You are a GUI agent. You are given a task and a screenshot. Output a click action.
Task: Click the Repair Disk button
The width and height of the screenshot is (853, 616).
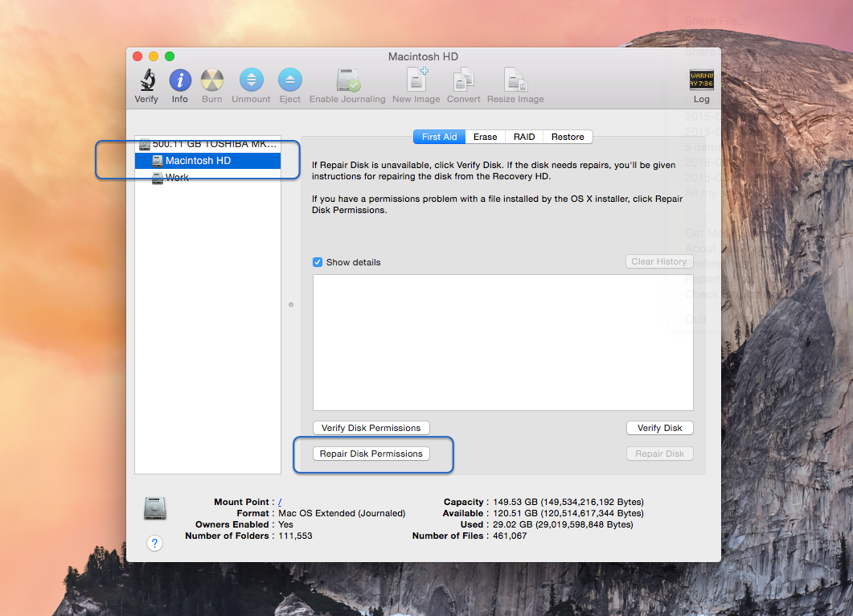click(x=660, y=454)
